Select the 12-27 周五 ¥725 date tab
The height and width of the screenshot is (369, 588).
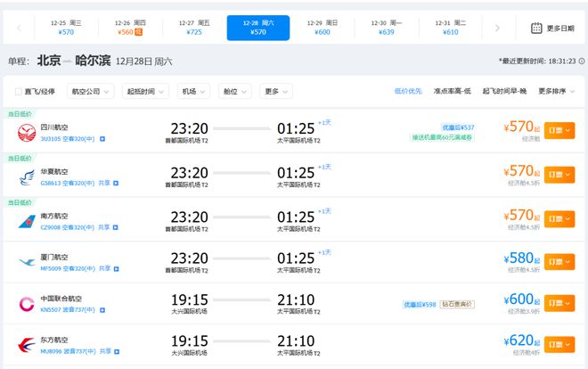pos(194,28)
